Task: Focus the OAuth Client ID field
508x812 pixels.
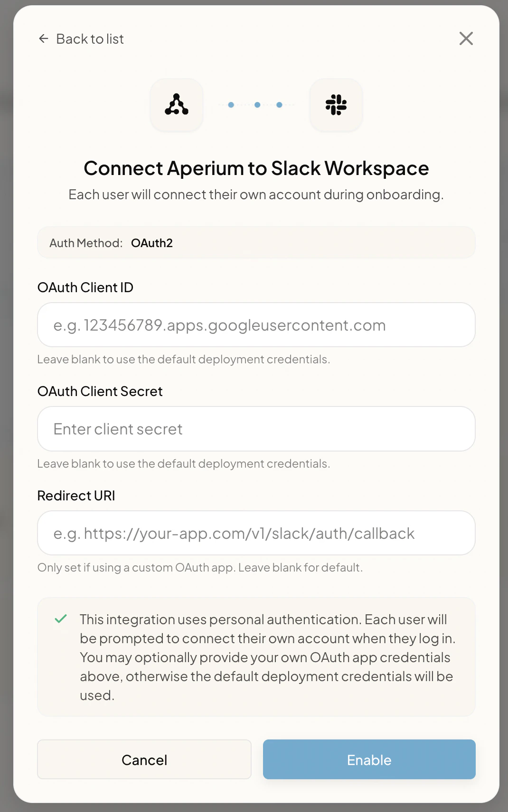Action: pos(256,325)
